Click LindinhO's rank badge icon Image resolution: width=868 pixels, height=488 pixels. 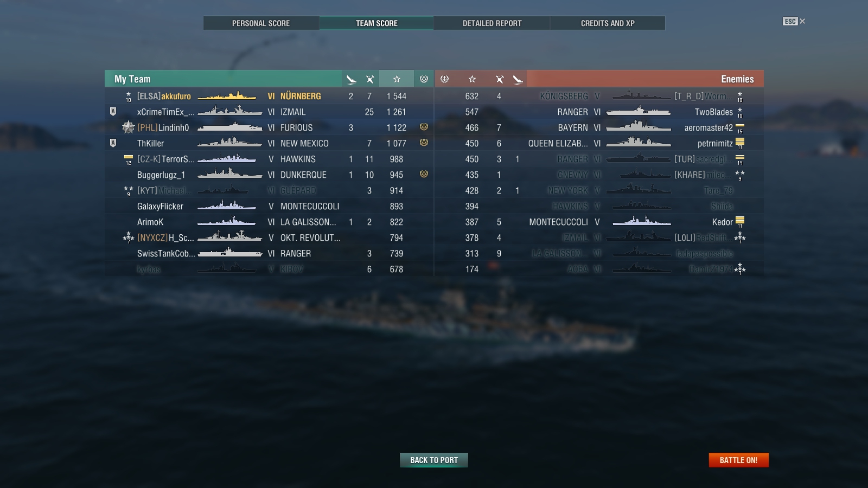tap(128, 127)
